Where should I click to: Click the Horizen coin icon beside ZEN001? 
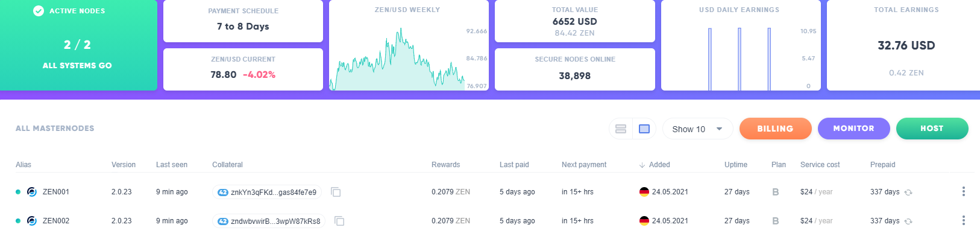(32, 192)
